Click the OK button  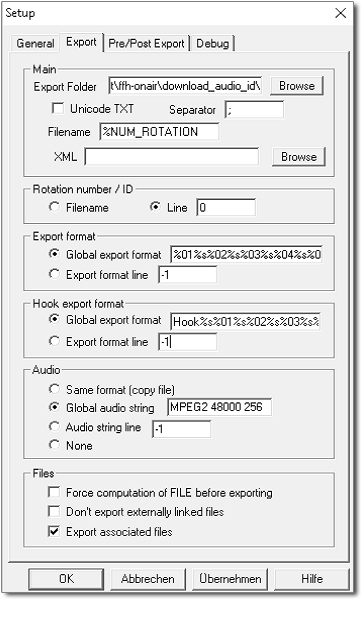click(x=66, y=579)
